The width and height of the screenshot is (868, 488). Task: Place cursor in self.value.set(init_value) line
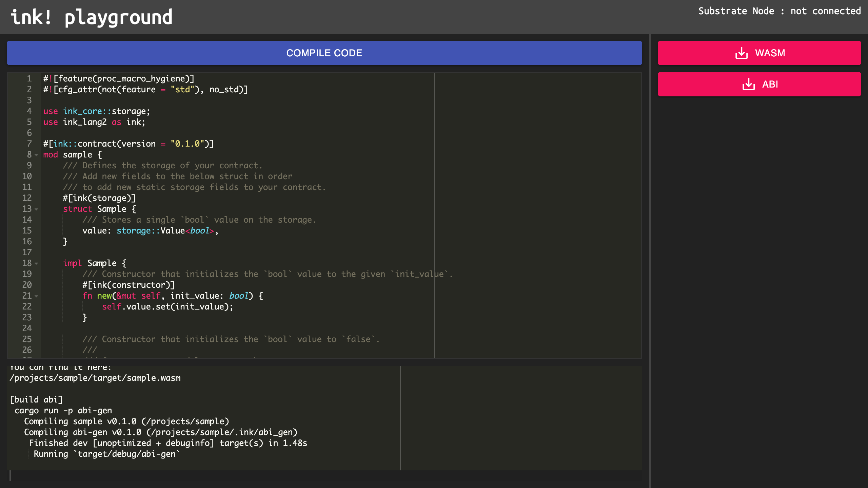[167, 307]
